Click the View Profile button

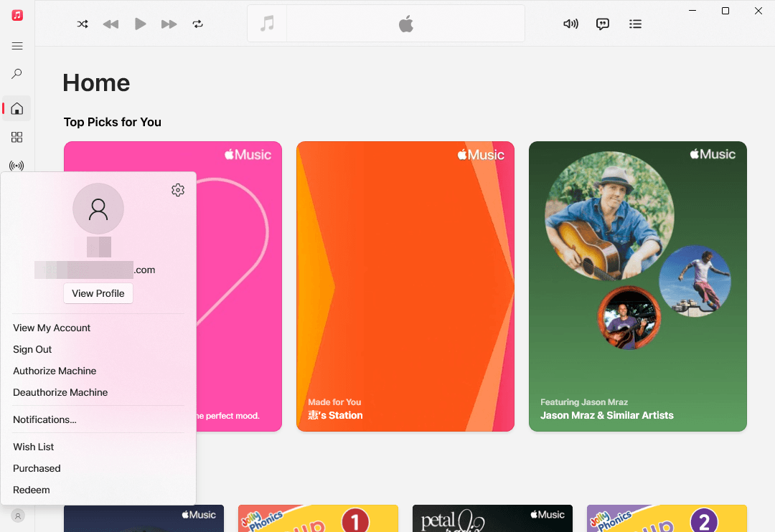[98, 293]
